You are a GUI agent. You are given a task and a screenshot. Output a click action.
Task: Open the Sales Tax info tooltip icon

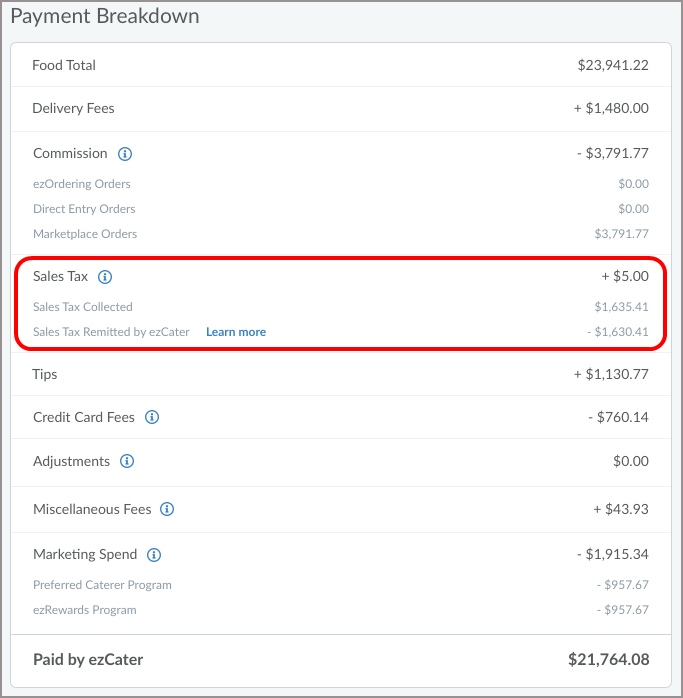click(x=105, y=277)
